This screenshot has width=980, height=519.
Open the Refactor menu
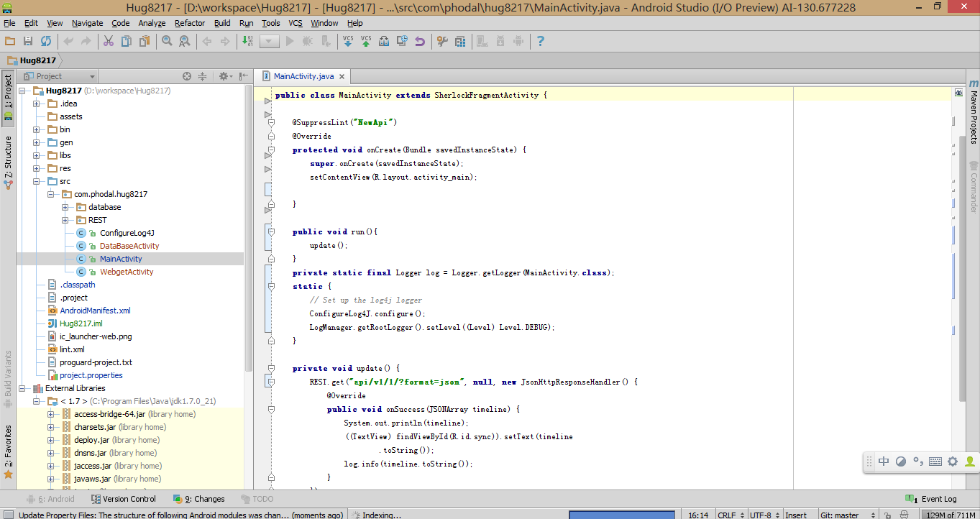(x=190, y=23)
